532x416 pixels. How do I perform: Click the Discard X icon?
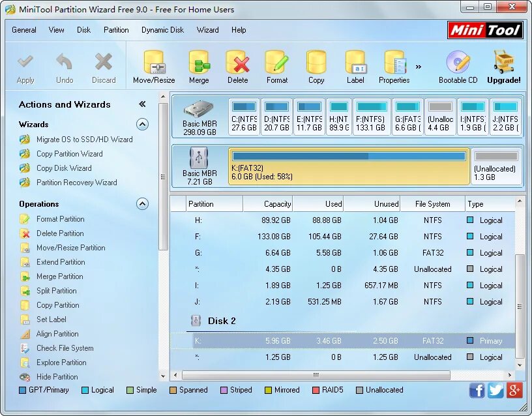click(x=104, y=61)
